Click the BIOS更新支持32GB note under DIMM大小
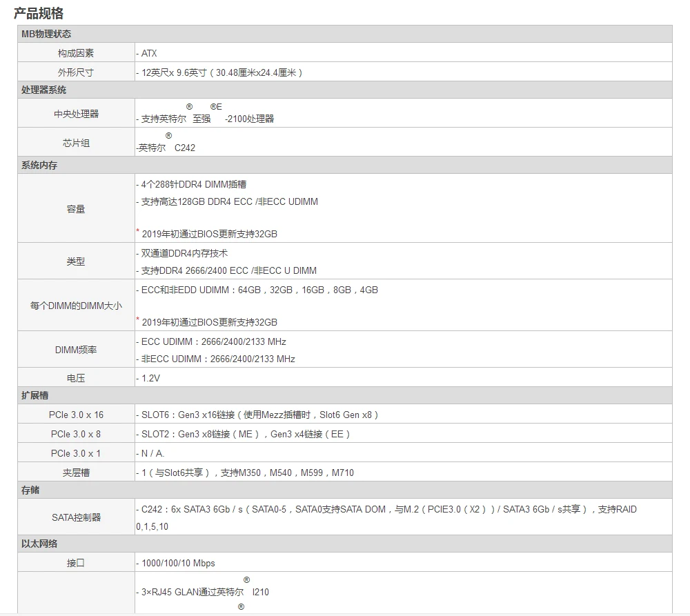Viewport: 690px width, 616px height. (207, 321)
